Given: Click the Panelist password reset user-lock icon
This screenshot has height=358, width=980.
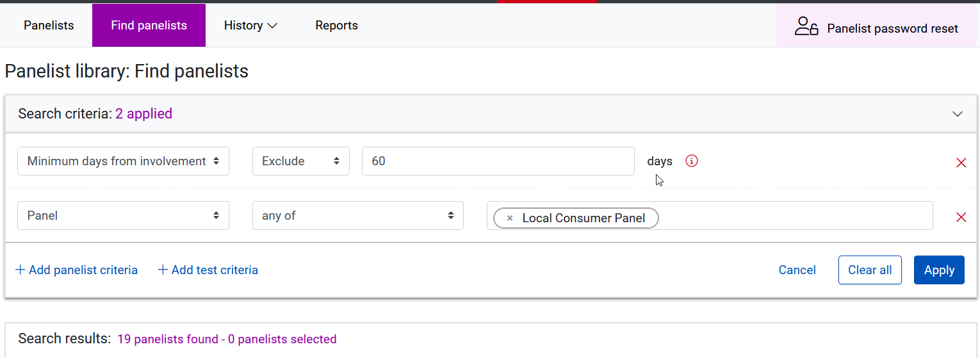Looking at the screenshot, I should tap(806, 26).
